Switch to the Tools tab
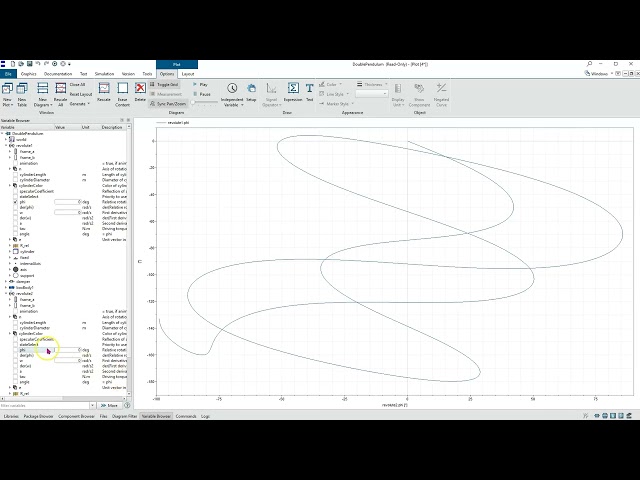This screenshot has height=480, width=640. click(147, 74)
